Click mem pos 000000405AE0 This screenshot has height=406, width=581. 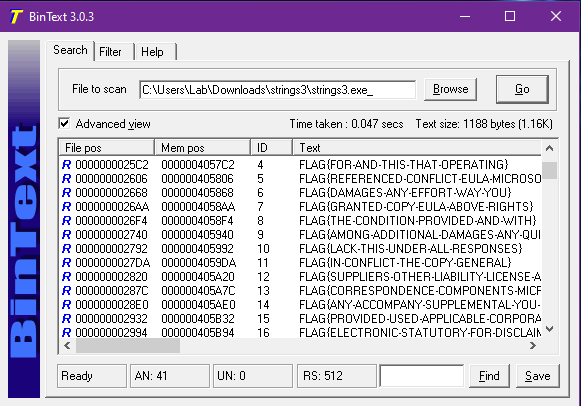[x=198, y=304]
